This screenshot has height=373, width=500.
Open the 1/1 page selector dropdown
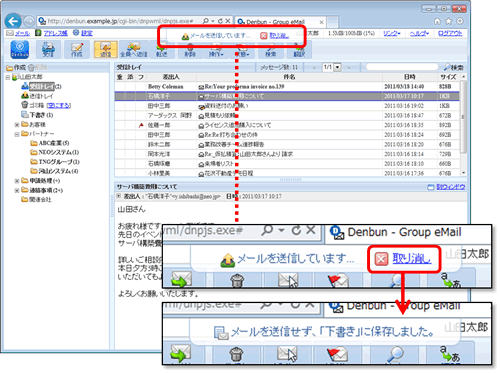[x=337, y=67]
